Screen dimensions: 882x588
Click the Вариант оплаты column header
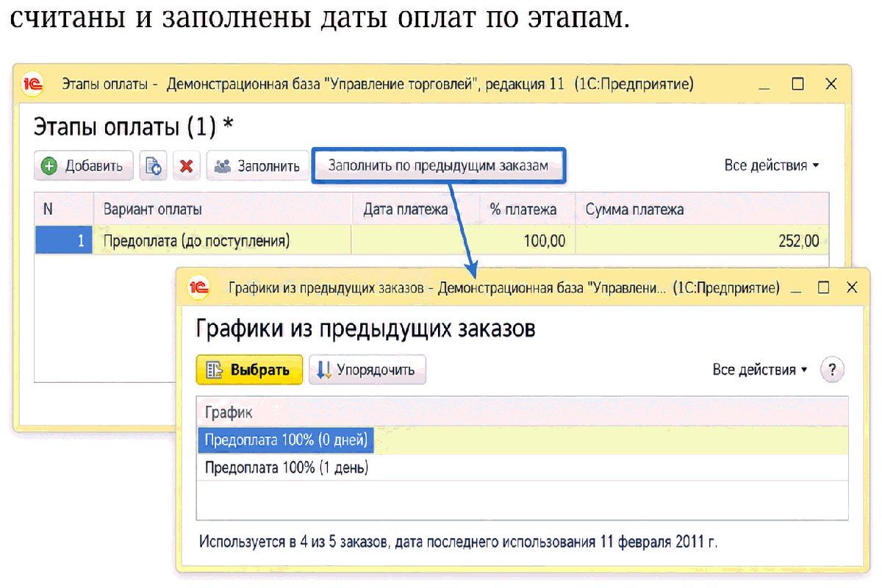(x=223, y=209)
